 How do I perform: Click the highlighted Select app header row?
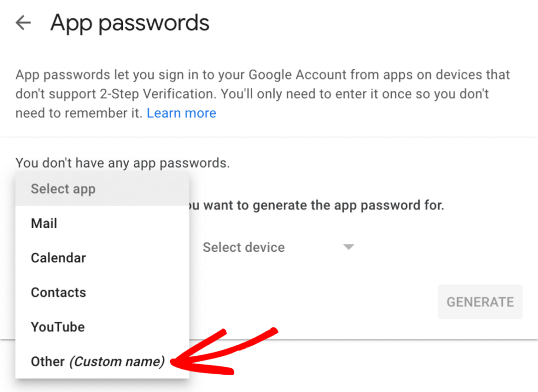[x=101, y=189]
